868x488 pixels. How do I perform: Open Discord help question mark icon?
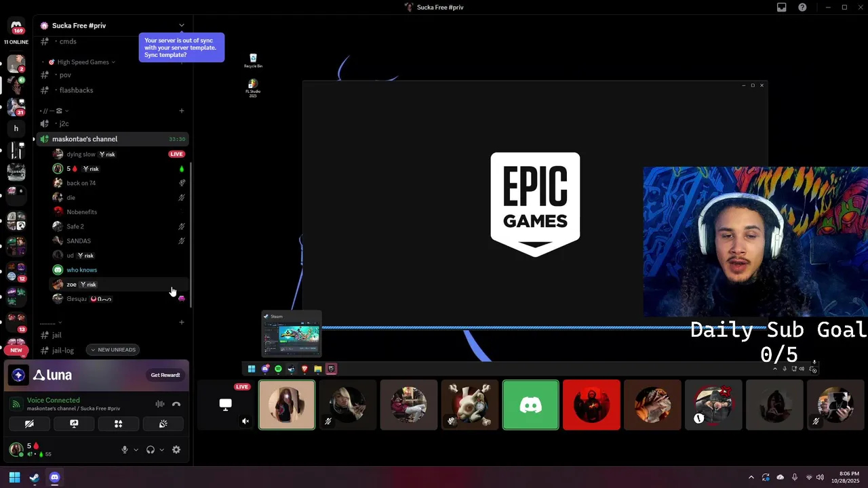[803, 7]
